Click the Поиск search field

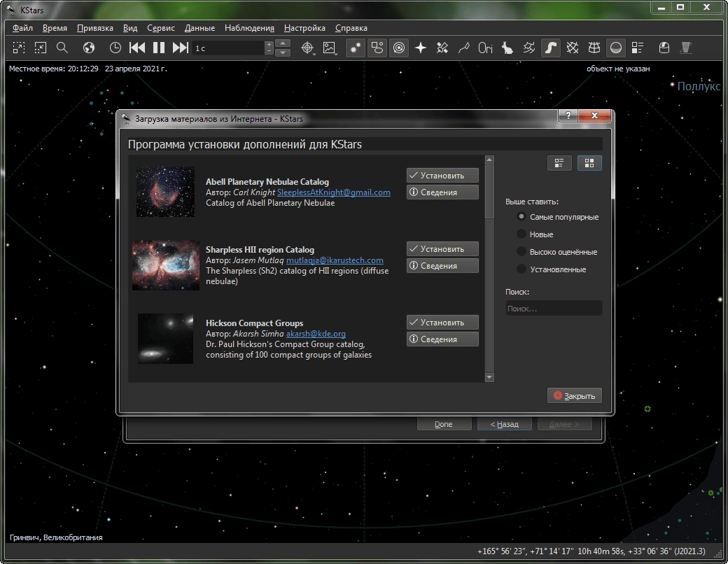pyautogui.click(x=554, y=308)
